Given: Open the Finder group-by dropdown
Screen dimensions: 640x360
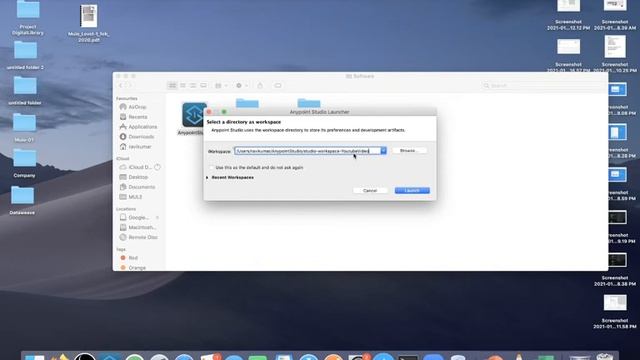Looking at the screenshot, I should coord(220,86).
